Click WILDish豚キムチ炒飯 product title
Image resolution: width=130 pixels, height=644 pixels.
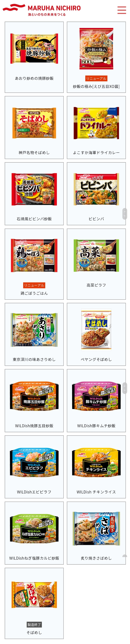[x=96, y=425]
